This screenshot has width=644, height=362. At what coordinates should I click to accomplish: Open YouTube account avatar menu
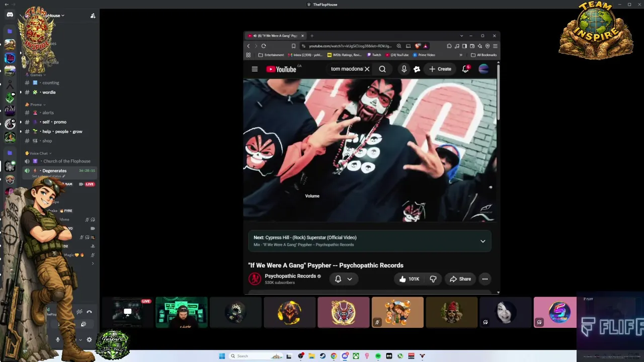pos(484,69)
